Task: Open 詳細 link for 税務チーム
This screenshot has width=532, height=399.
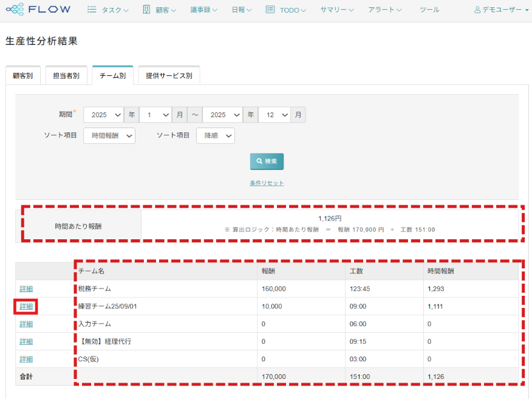Action: (26, 289)
